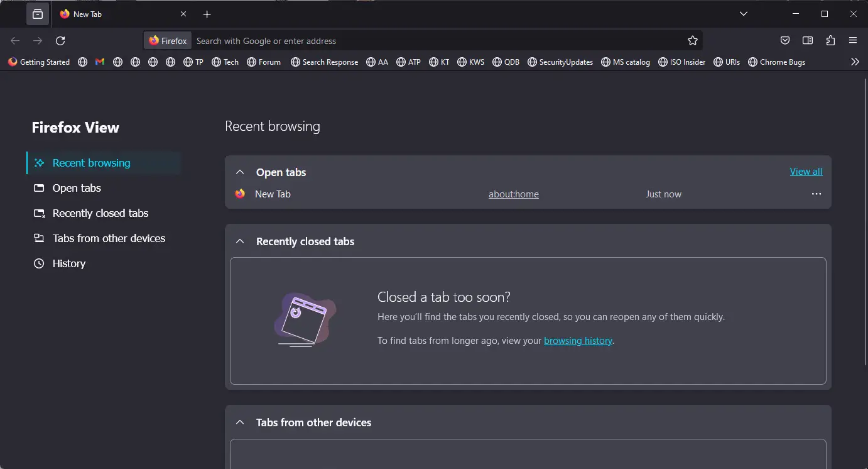Collapse the Recently closed tabs section
Screen dimensions: 868x469
click(x=239, y=241)
